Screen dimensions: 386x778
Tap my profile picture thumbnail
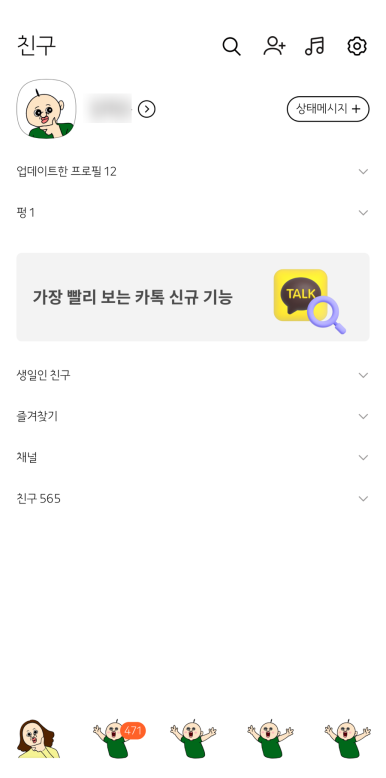coord(47,109)
